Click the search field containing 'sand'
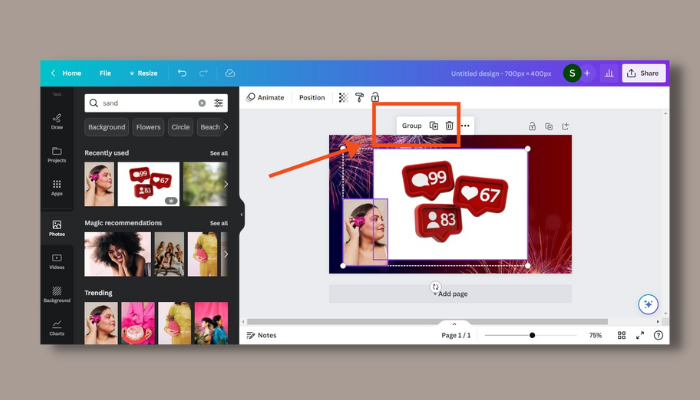This screenshot has width=700, height=400. click(x=156, y=103)
